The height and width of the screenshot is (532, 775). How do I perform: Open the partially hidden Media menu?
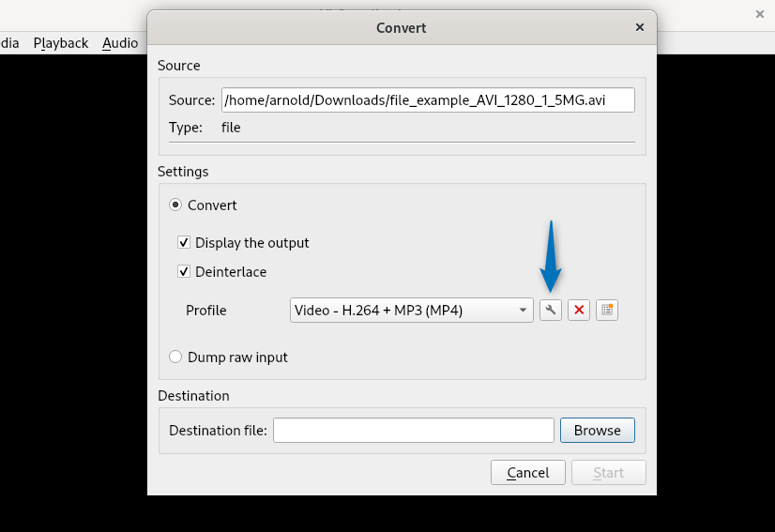pyautogui.click(x=9, y=43)
